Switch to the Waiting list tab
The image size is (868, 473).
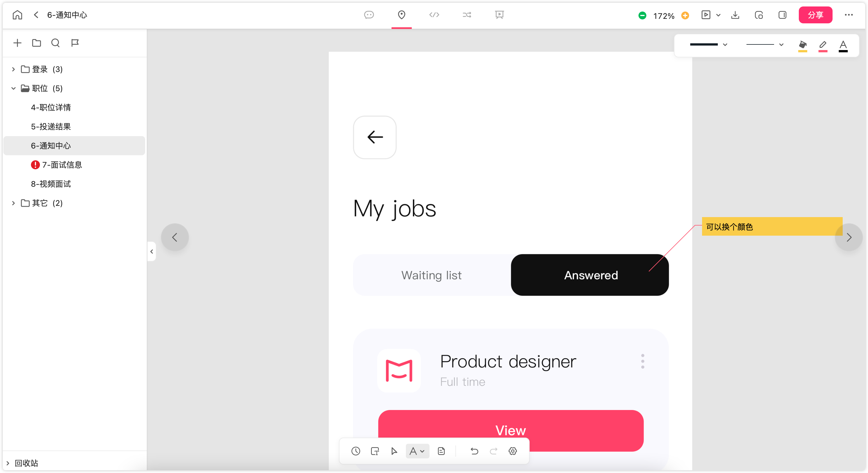432,275
